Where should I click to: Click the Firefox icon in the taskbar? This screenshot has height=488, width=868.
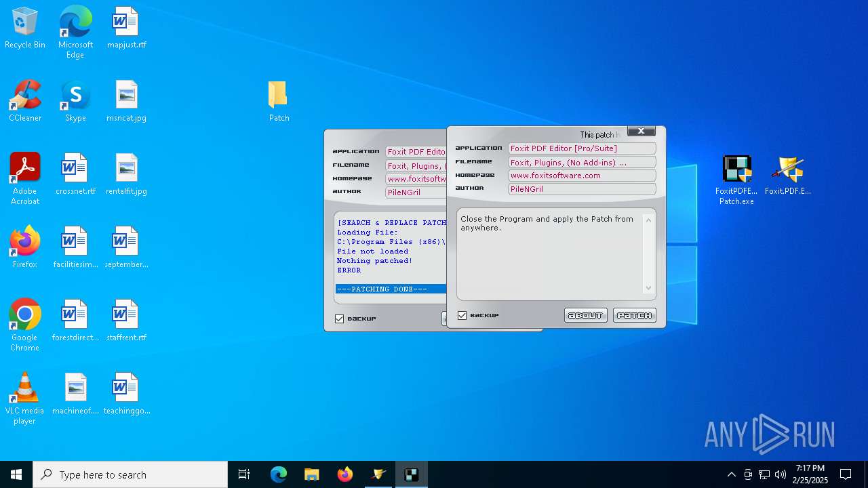tap(345, 474)
